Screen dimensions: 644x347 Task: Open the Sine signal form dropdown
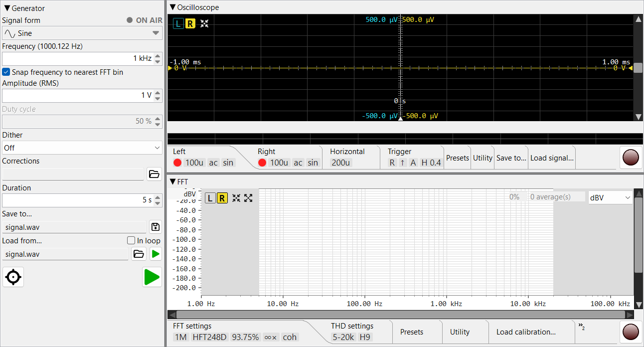click(82, 33)
